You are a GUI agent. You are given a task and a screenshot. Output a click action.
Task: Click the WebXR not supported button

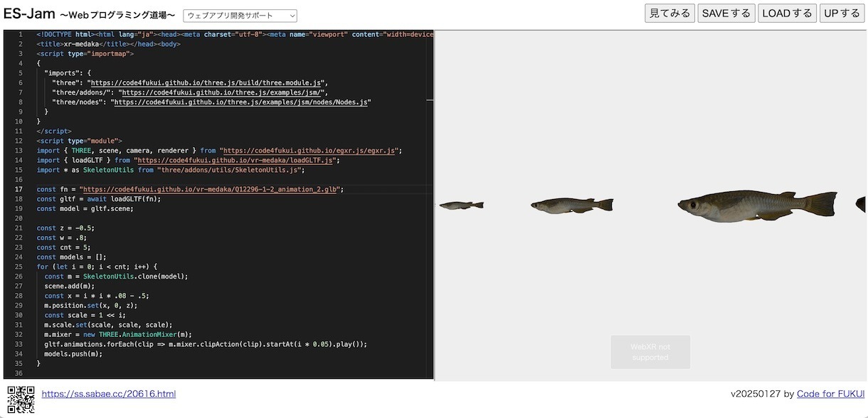650,352
